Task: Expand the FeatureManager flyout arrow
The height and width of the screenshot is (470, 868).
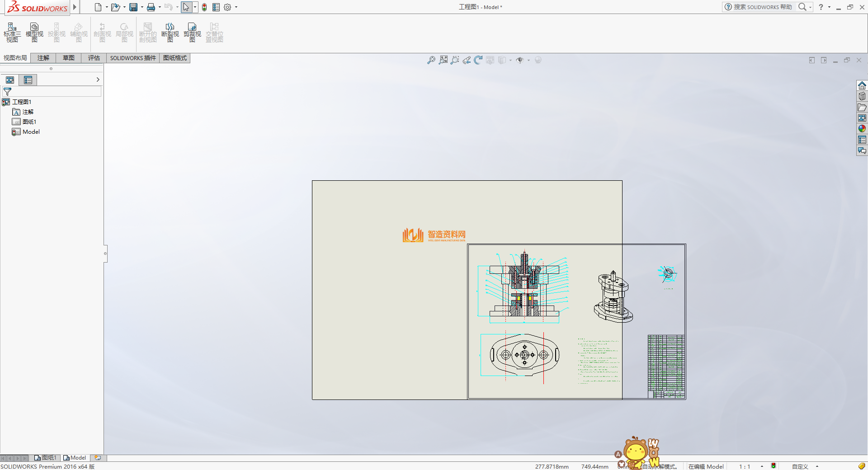Action: pyautogui.click(x=98, y=80)
